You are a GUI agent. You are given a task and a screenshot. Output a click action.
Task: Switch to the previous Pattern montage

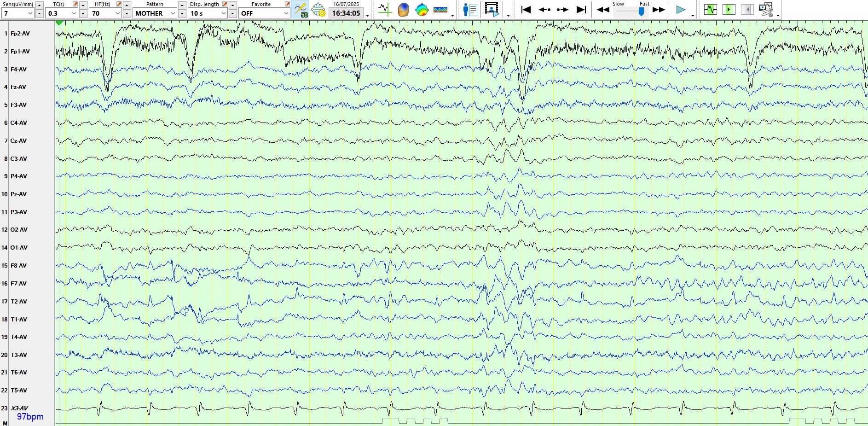click(182, 5)
